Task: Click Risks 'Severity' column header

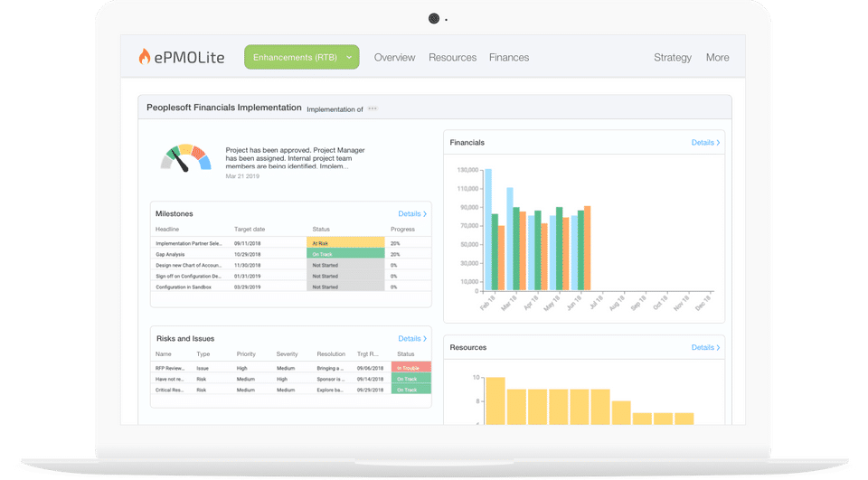Action: (287, 353)
